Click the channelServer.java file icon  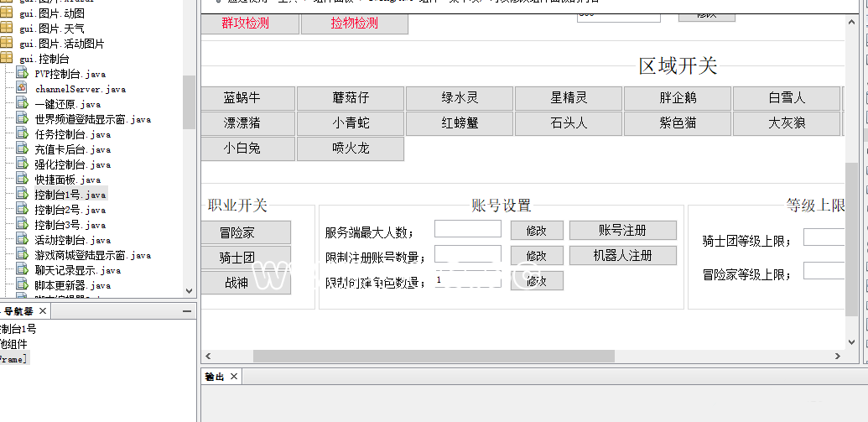tap(22, 89)
